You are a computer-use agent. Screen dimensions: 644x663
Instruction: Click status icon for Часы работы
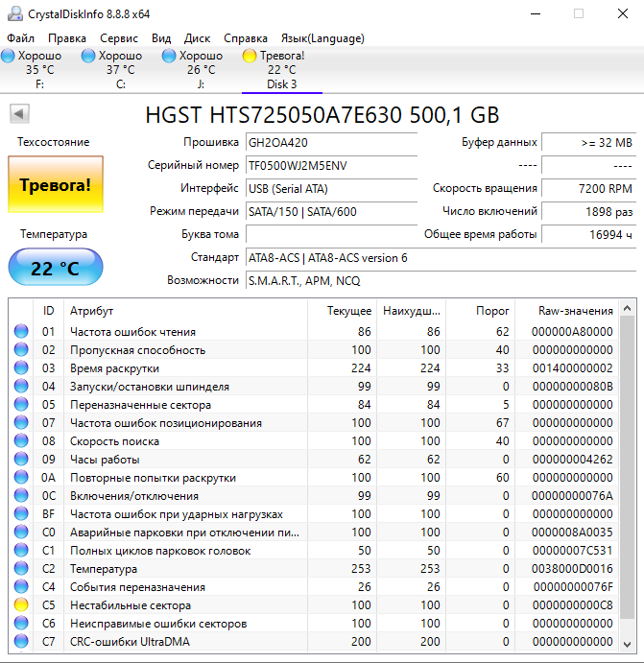(21, 459)
